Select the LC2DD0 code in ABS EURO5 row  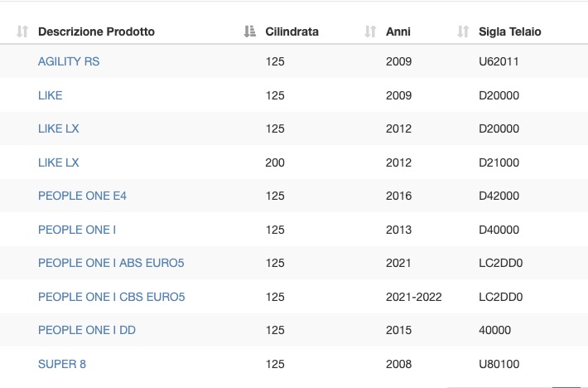(x=500, y=263)
